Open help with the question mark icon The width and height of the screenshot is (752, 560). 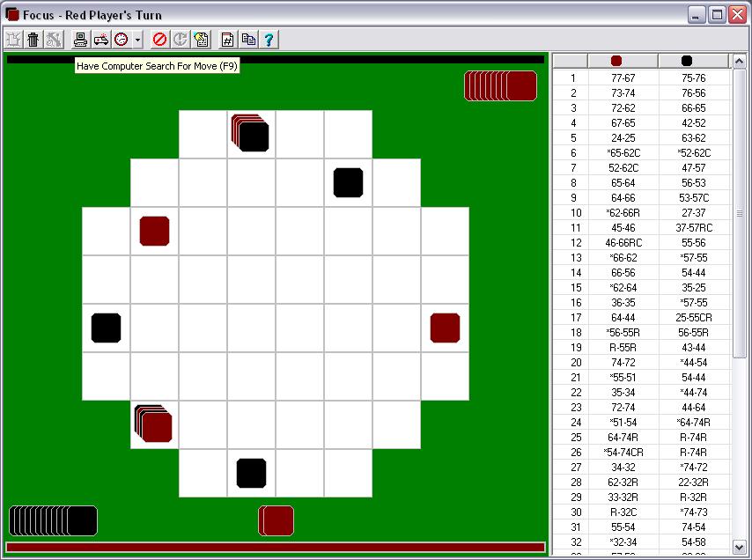[x=269, y=40]
